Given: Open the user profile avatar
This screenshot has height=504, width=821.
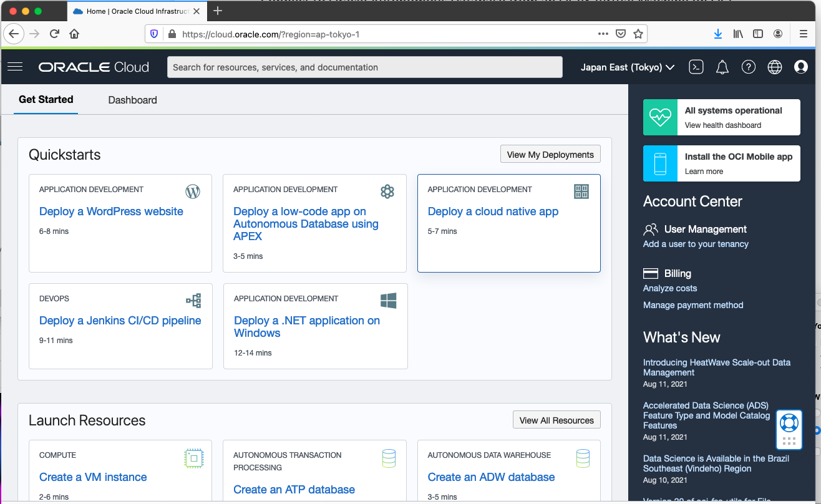Looking at the screenshot, I should coord(801,67).
